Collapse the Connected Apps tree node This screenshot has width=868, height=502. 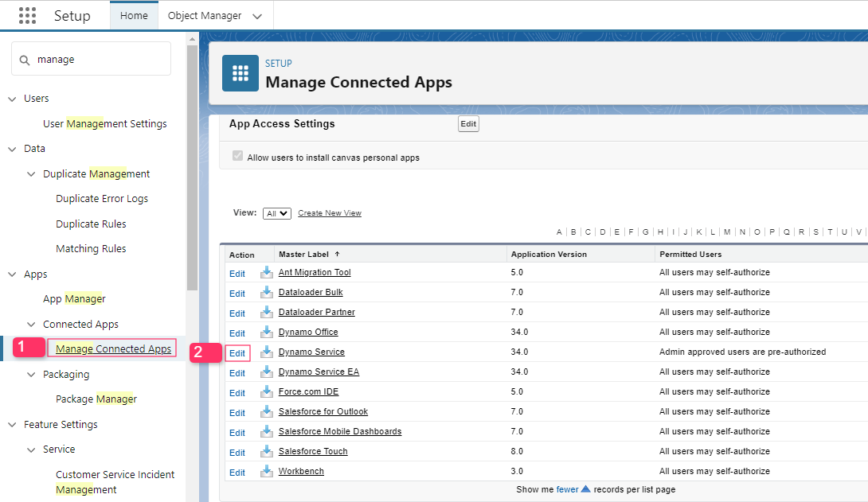[x=31, y=325]
